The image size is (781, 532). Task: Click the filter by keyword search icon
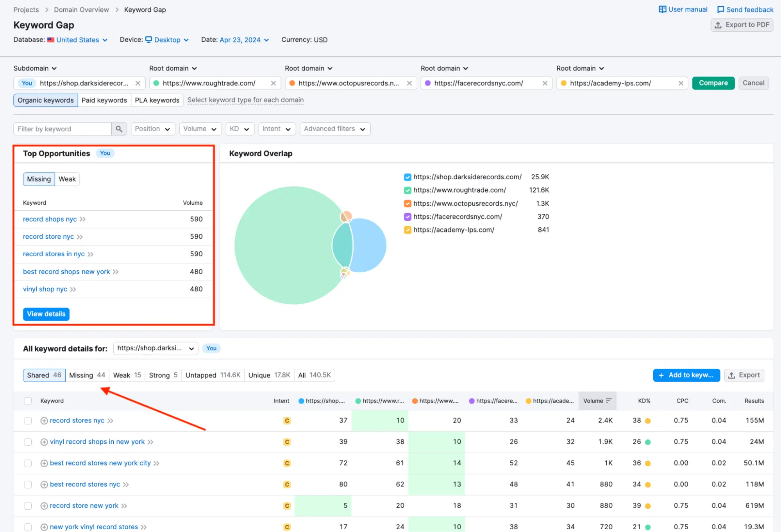coord(119,129)
